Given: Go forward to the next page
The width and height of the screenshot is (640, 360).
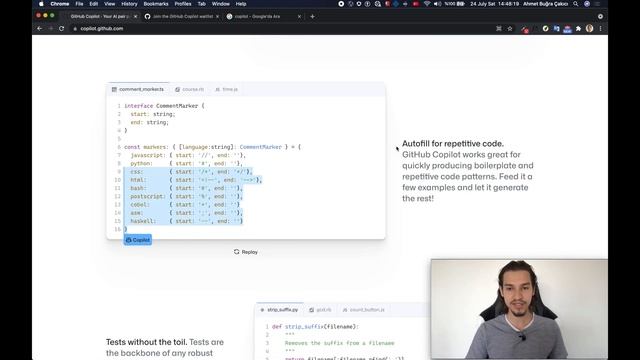Looking at the screenshot, I should (51, 29).
